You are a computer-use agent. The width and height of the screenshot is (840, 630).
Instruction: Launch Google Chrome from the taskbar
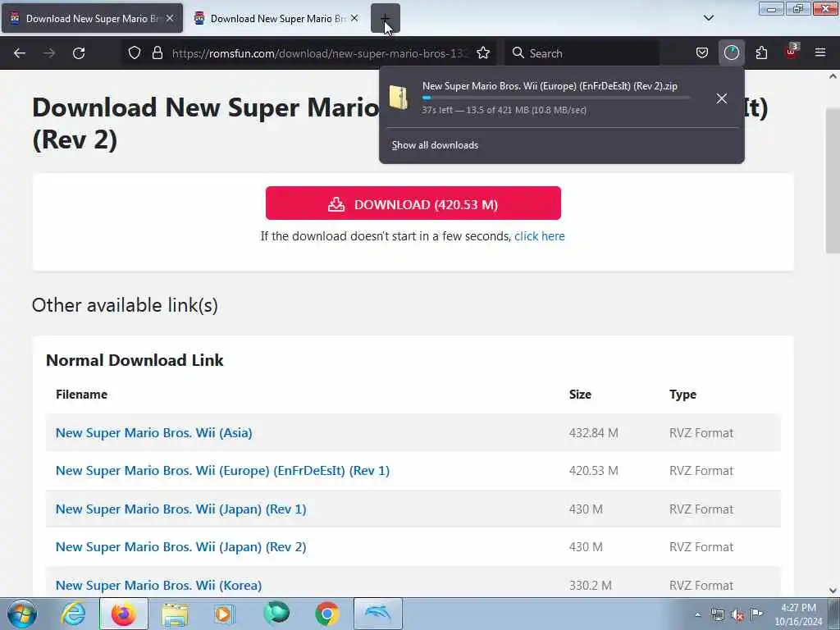pyautogui.click(x=326, y=614)
